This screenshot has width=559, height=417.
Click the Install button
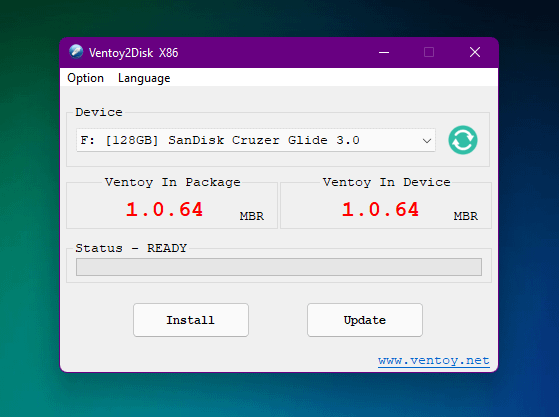(191, 320)
